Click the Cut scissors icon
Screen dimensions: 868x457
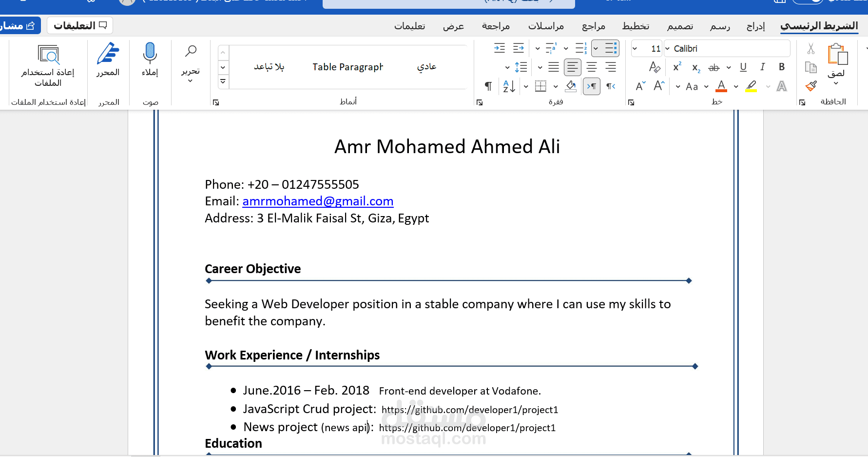811,49
